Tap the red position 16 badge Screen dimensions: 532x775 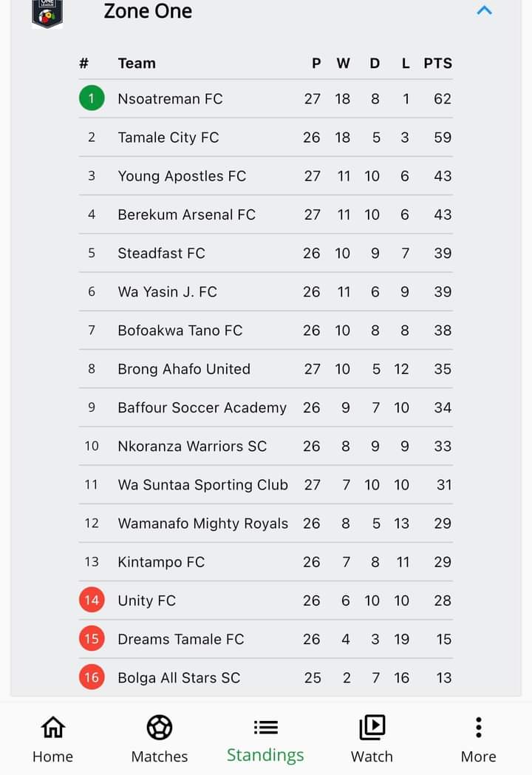click(92, 677)
